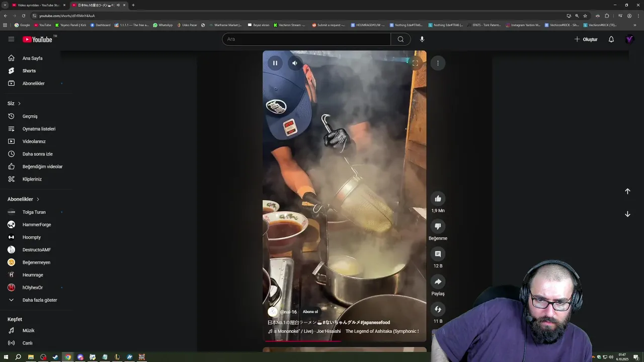The height and width of the screenshot is (362, 644).
Task: Open the YouTube hamburger guide menu
Action: (11, 39)
